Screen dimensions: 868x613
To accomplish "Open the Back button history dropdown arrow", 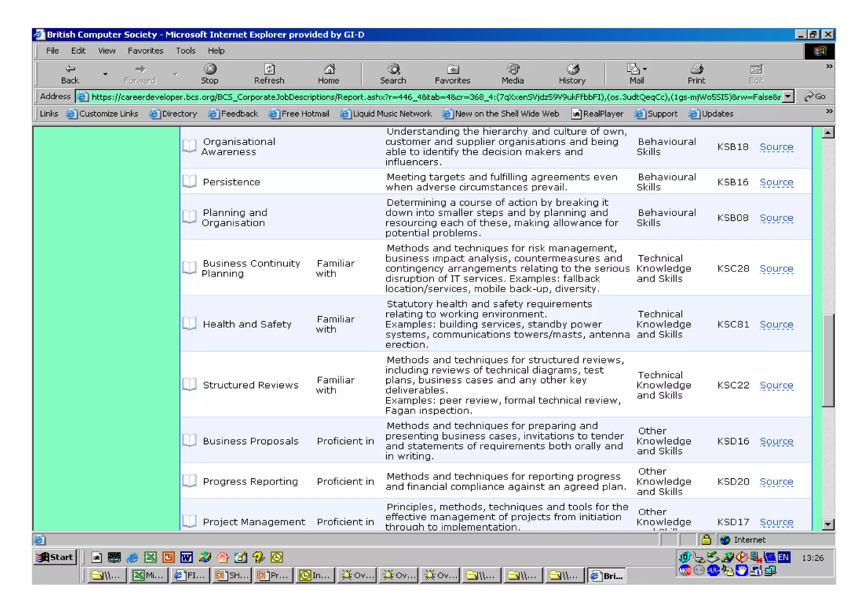I will point(105,74).
